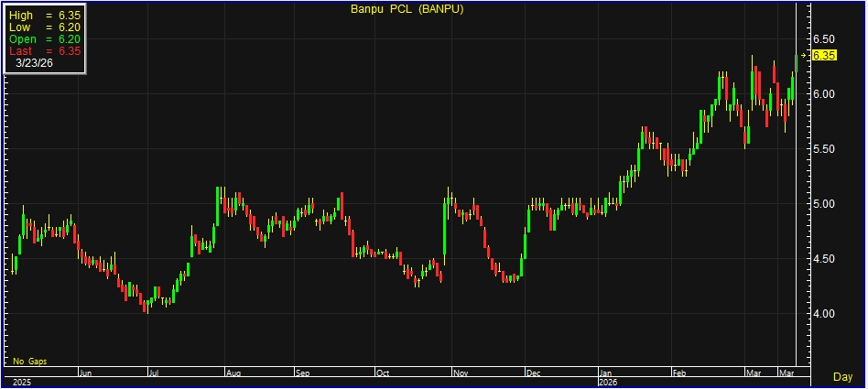Click the red Last = 6.35 readout
Screen dimensions: 868x389
44,51
